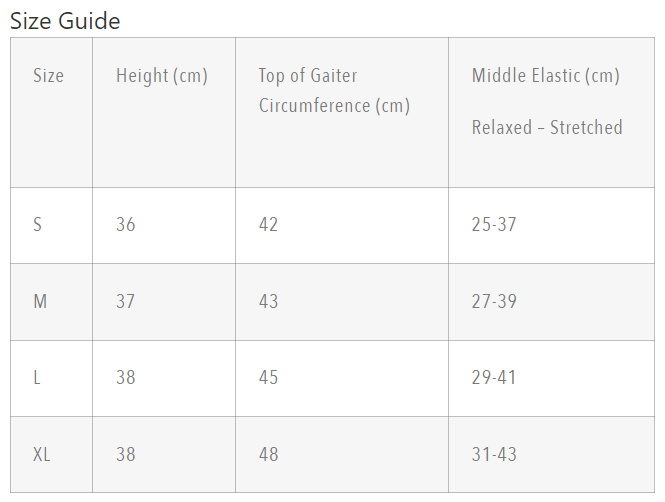Select the XL size cell
Screen dimensions: 665x502
(x=42, y=455)
